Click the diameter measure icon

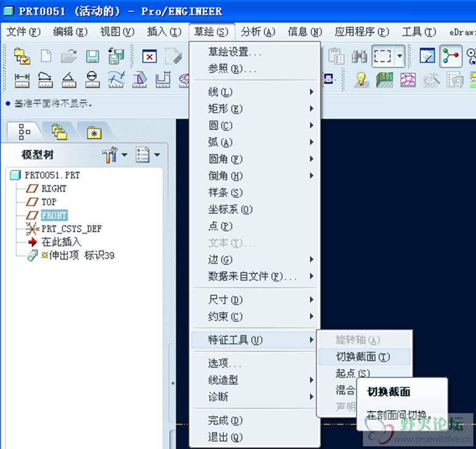[92, 80]
